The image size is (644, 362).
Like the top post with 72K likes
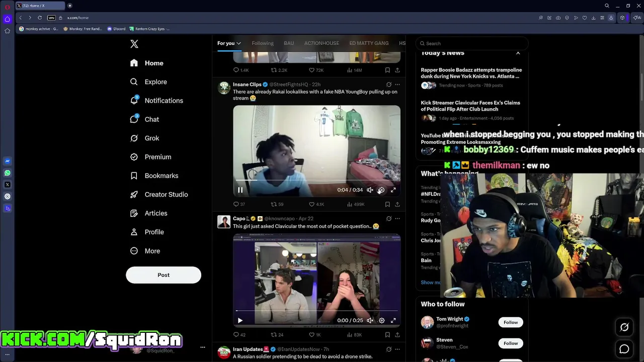pos(316,70)
